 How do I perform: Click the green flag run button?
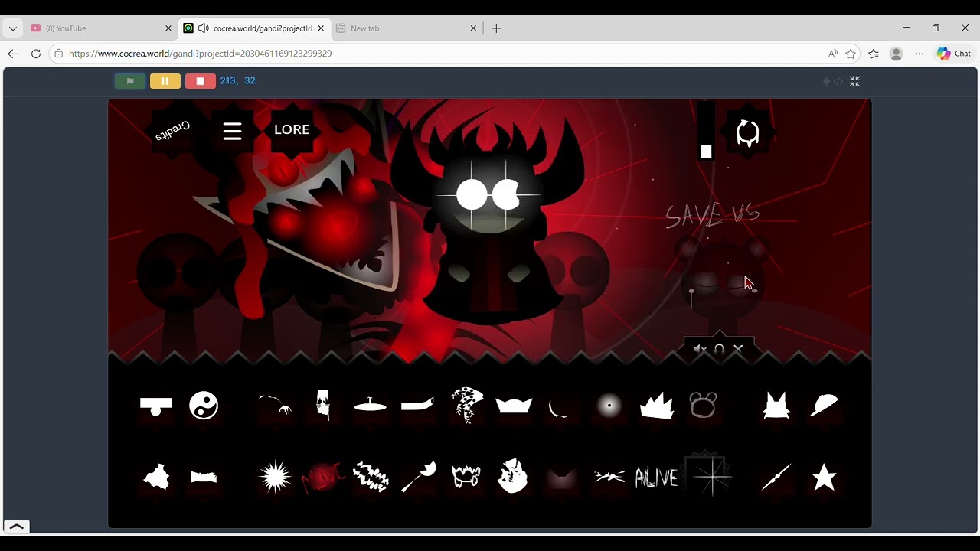click(x=130, y=81)
